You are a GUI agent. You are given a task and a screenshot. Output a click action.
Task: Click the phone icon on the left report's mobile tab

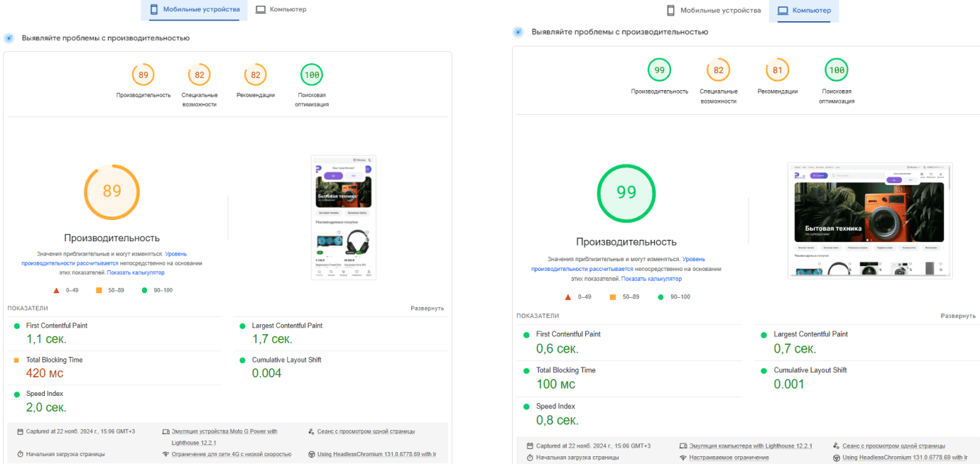click(153, 10)
